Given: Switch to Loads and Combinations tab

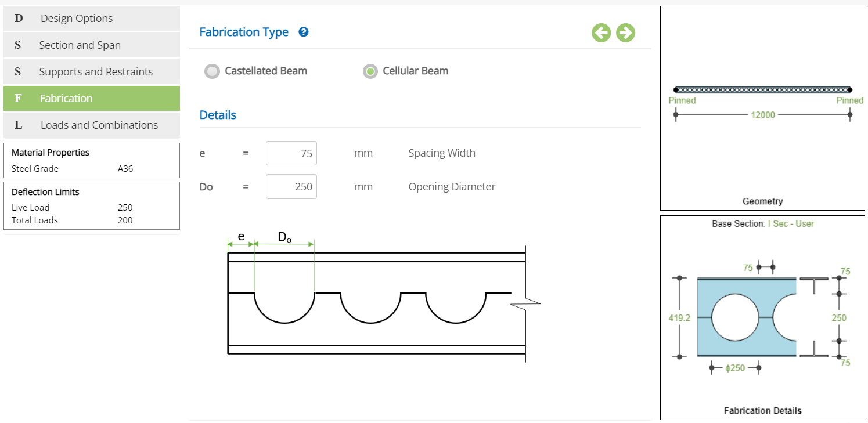Looking at the screenshot, I should [x=99, y=125].
